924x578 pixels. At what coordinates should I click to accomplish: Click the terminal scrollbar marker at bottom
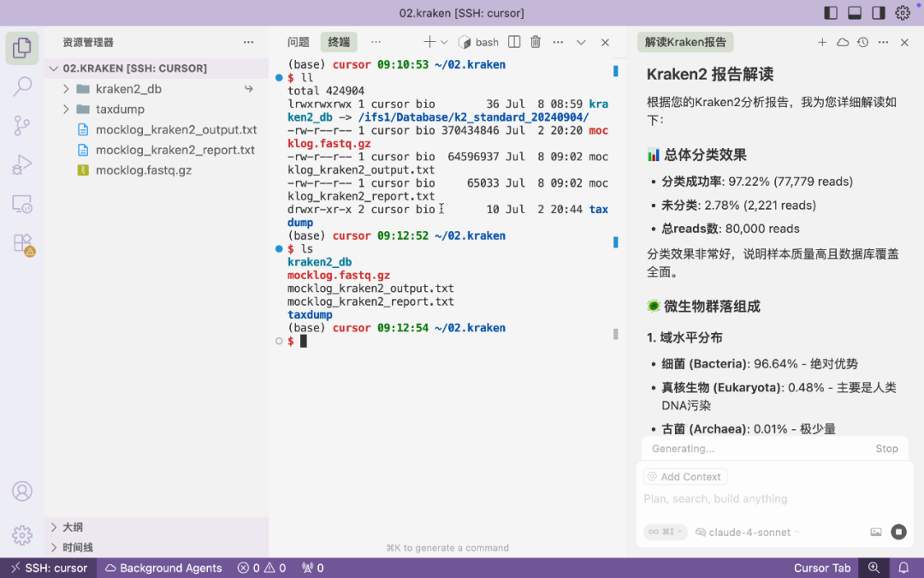coord(616,334)
